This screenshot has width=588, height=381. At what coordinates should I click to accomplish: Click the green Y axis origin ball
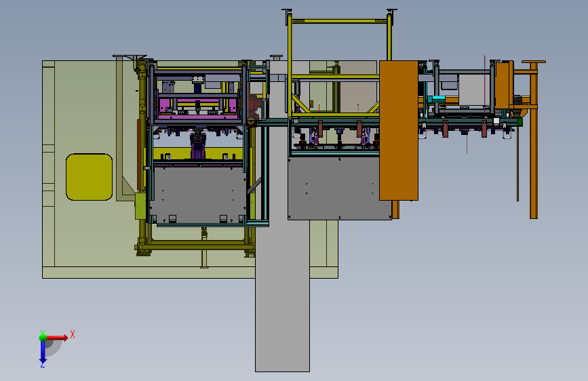pos(43,337)
